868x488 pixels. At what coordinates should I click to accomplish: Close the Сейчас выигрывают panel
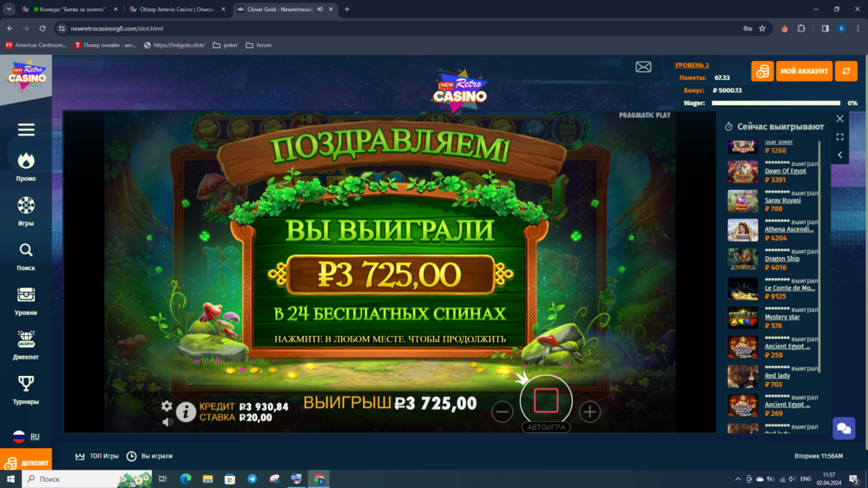[839, 119]
